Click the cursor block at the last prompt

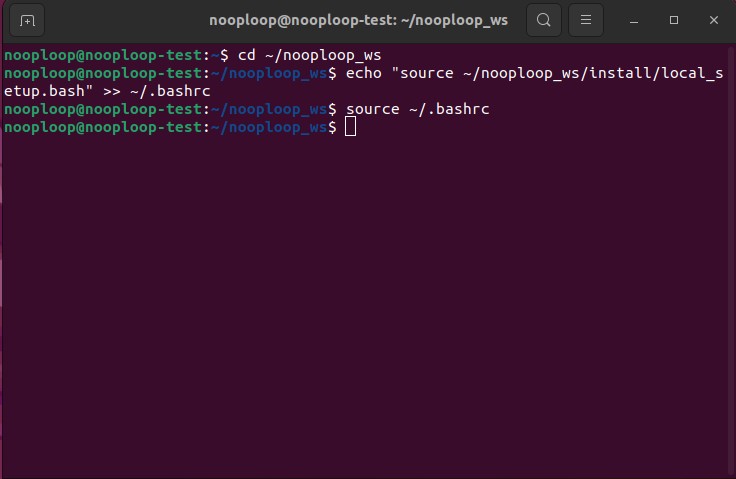(x=350, y=127)
